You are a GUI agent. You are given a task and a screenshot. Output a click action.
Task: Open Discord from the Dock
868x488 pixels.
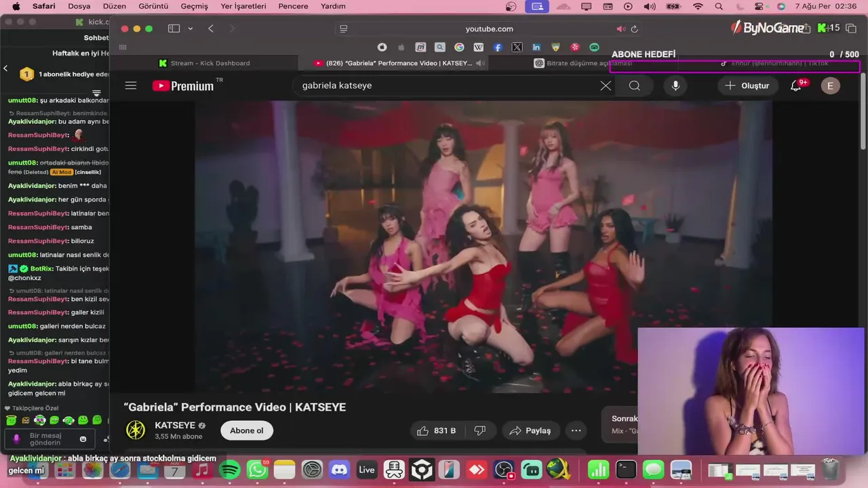pos(339,469)
